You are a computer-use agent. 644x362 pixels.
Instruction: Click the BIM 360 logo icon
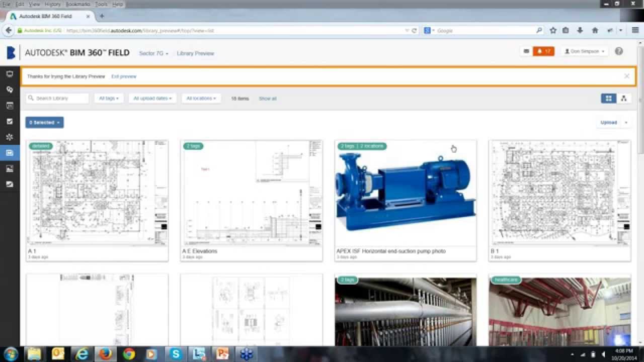point(11,53)
